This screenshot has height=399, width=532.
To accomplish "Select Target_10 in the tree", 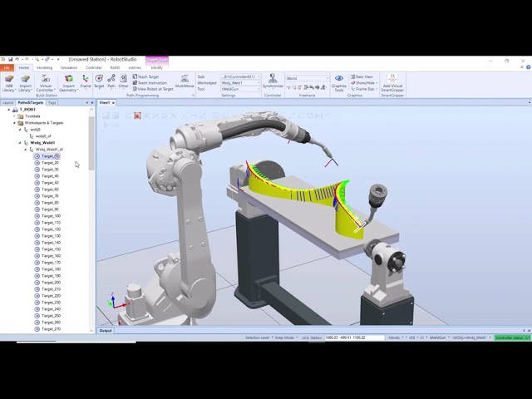I will pyautogui.click(x=50, y=156).
